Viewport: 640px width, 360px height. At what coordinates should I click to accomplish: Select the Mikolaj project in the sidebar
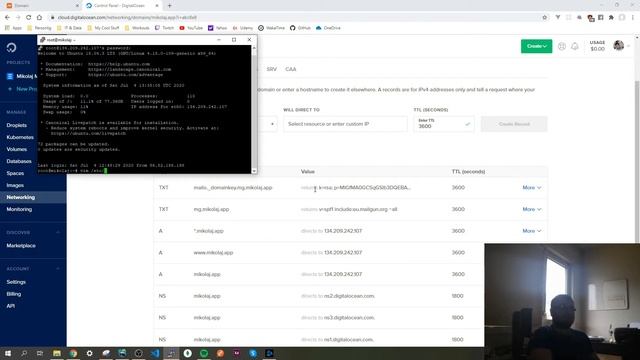[22, 76]
